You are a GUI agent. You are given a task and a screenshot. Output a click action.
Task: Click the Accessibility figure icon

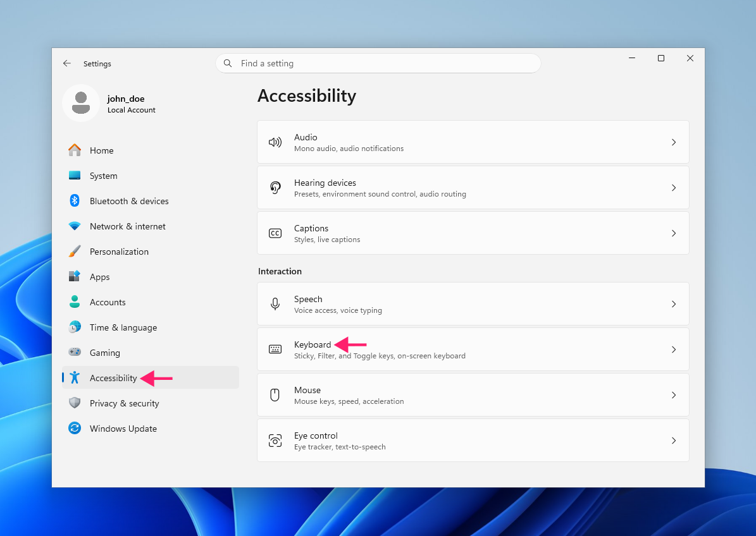click(75, 377)
